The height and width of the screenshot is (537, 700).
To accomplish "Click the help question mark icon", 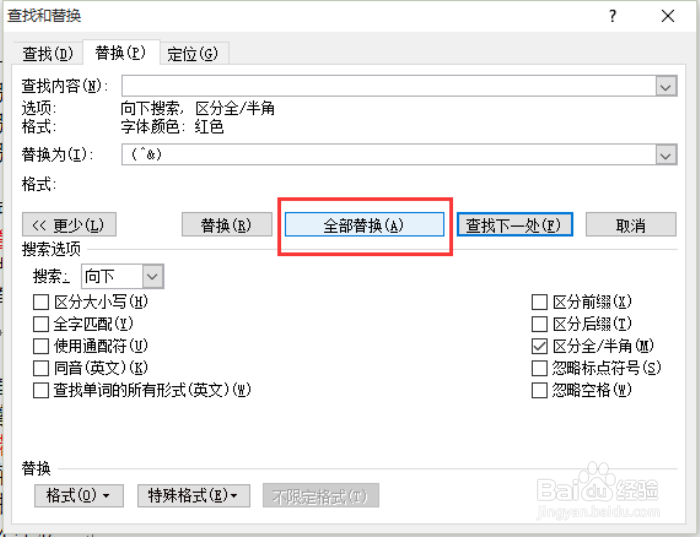I will point(612,17).
